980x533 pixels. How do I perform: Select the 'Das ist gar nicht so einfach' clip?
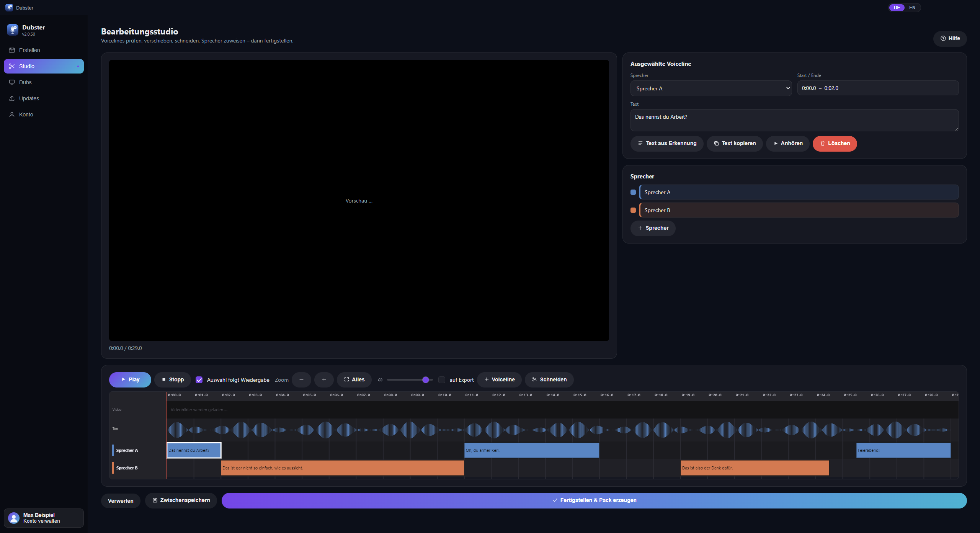coord(343,468)
